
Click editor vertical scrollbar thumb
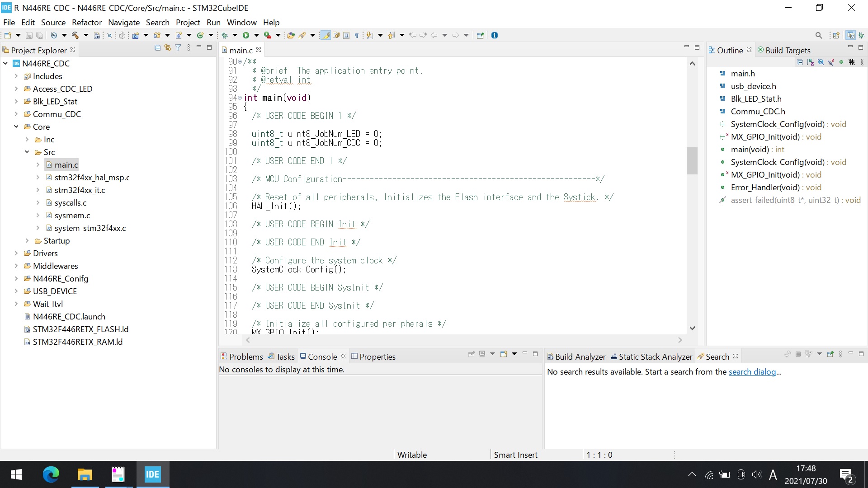coord(692,161)
